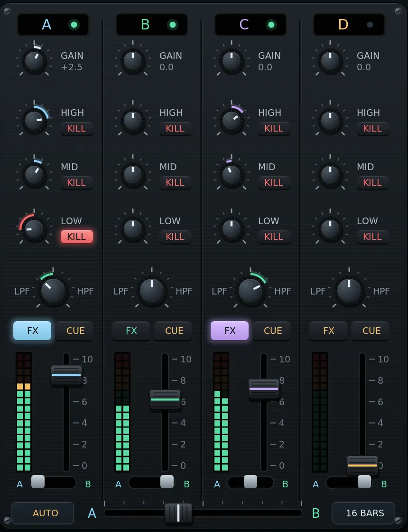Click channel D gain knob
408x532 pixels.
pyautogui.click(x=330, y=61)
